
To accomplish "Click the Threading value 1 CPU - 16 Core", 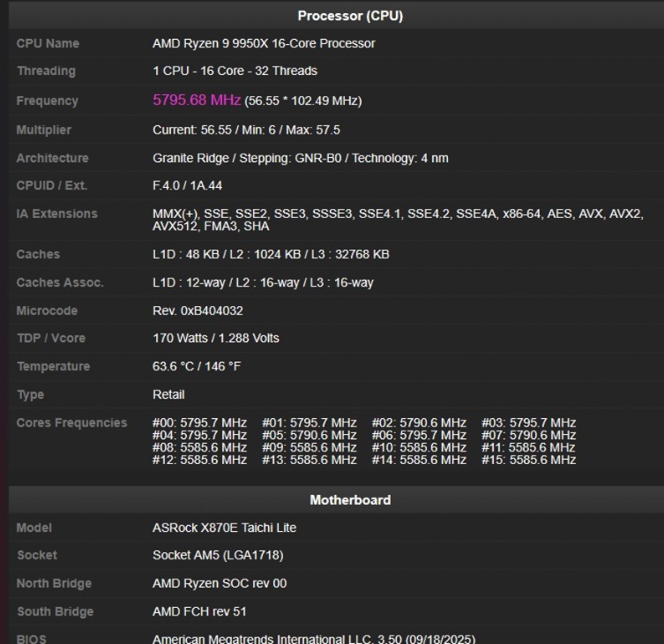I will click(235, 71).
